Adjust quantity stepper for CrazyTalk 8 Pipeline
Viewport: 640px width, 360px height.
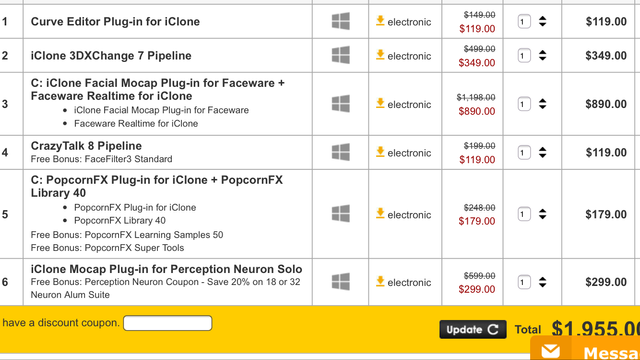[542, 152]
